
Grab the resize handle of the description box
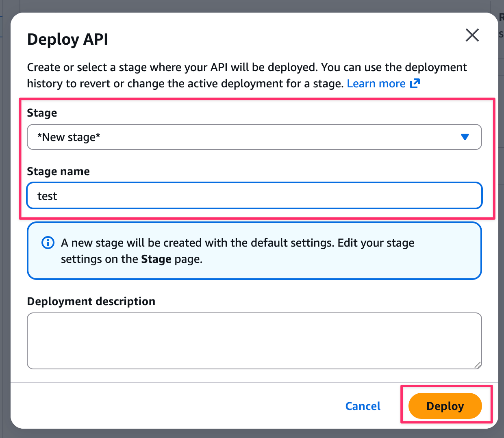tap(478, 365)
